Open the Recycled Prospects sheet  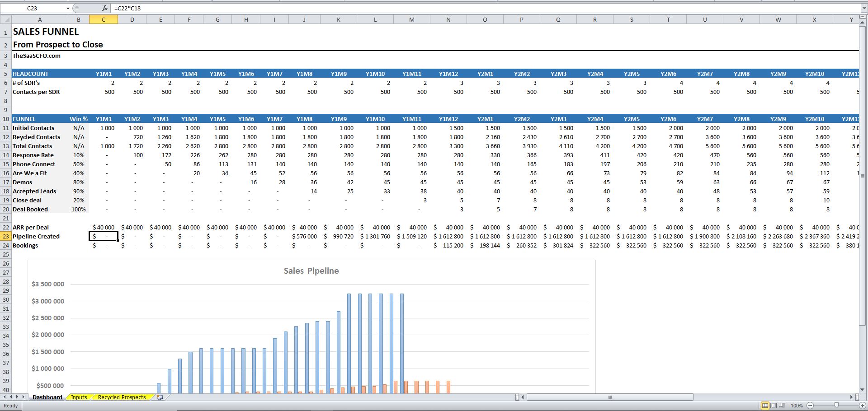pos(121,397)
